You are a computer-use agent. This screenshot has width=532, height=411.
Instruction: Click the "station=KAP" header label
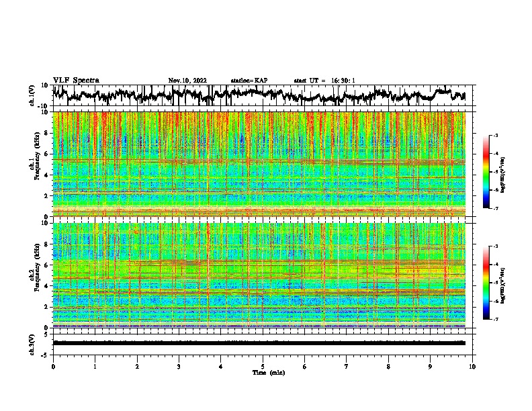[x=249, y=81]
